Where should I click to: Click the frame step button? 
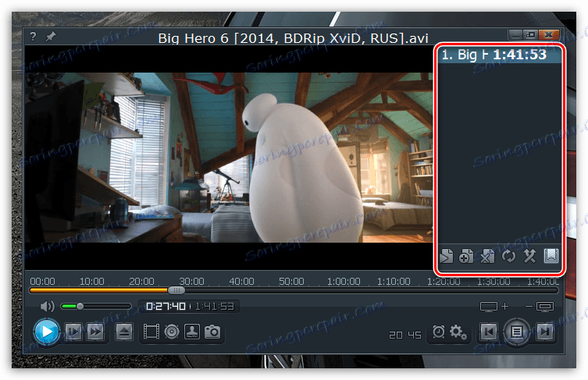73,332
